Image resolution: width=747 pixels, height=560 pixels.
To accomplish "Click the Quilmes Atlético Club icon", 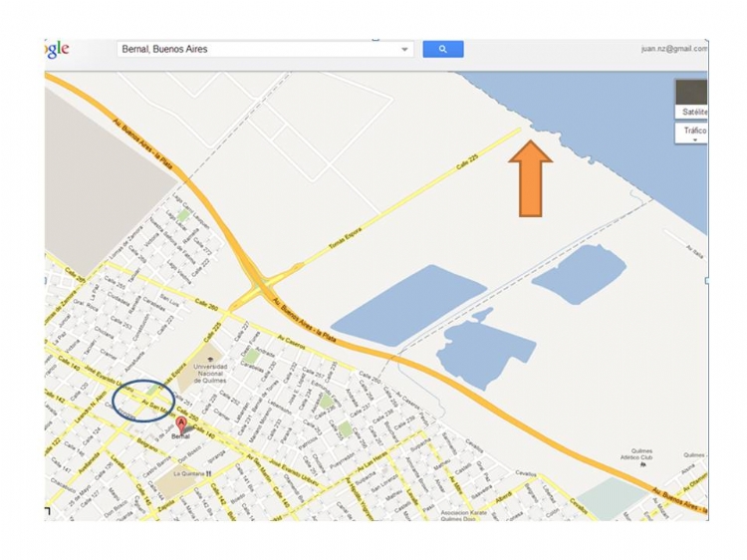I will coord(642,464).
